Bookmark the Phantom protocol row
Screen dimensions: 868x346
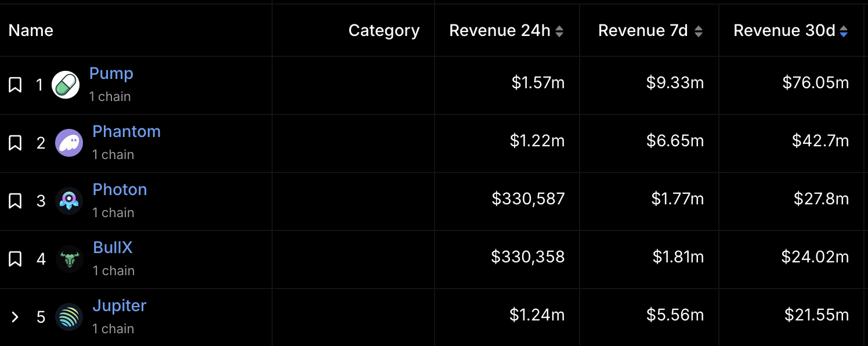click(15, 142)
